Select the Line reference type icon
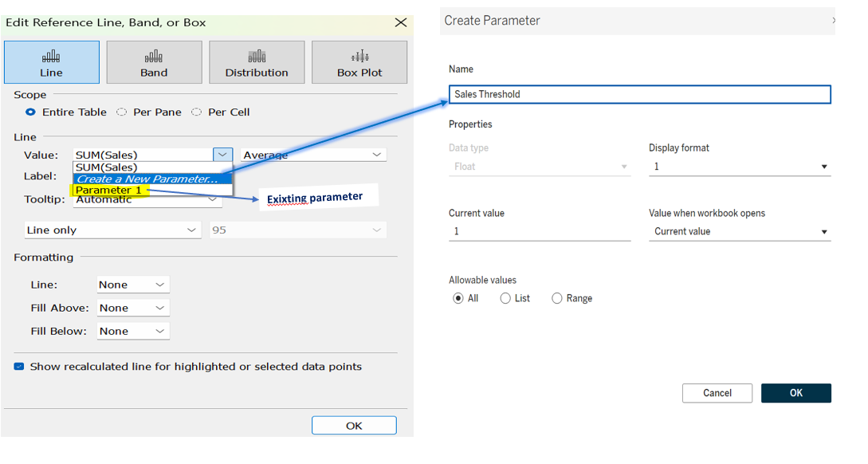868x464 pixels. click(51, 61)
